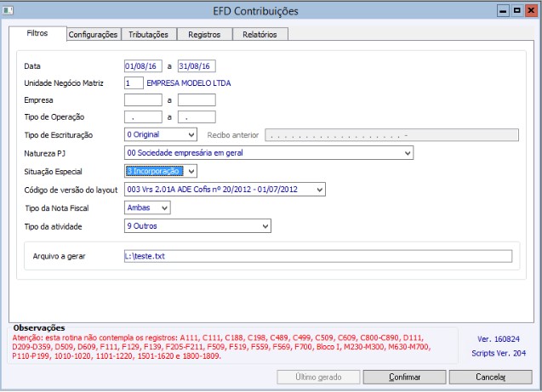
Task: Click the Último gerado button
Action: (318, 378)
